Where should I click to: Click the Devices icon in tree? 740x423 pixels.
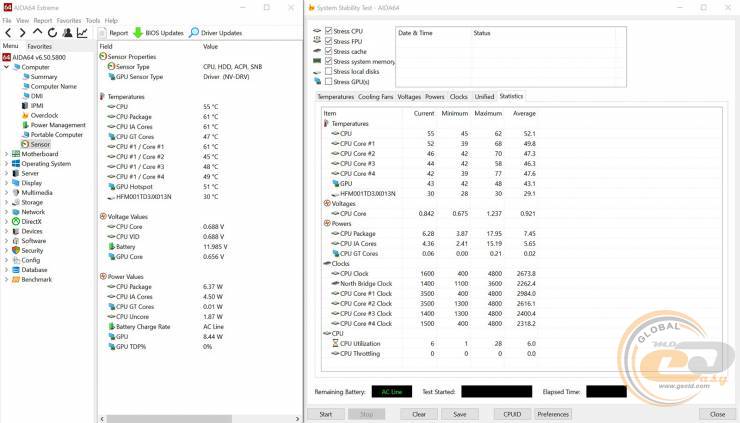click(x=16, y=231)
